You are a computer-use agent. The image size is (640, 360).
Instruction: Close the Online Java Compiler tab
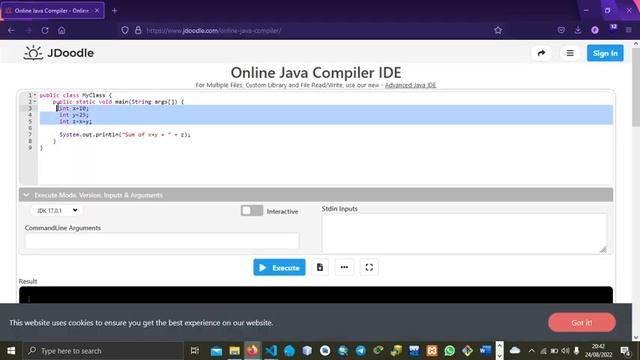coord(97,11)
